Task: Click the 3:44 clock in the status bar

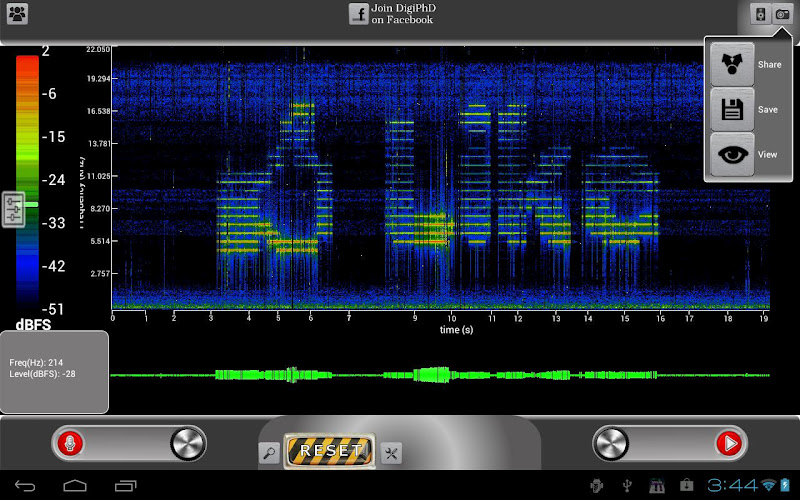Action: pyautogui.click(x=733, y=485)
